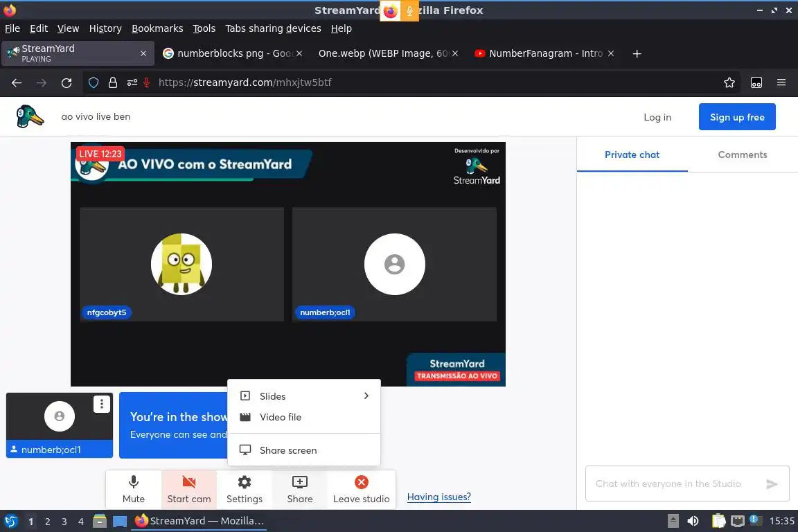The image size is (798, 532).
Task: Open the File menu
Action: tap(12, 28)
